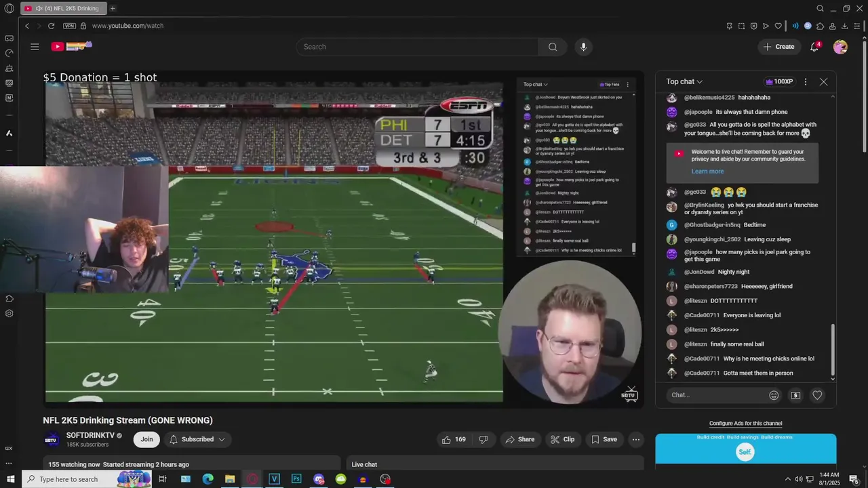Focus the YouTube search field
The height and width of the screenshot is (488, 868).
coord(417,47)
